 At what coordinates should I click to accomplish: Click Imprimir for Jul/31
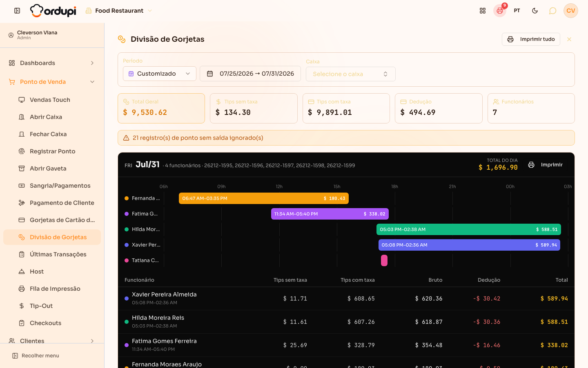click(x=546, y=165)
